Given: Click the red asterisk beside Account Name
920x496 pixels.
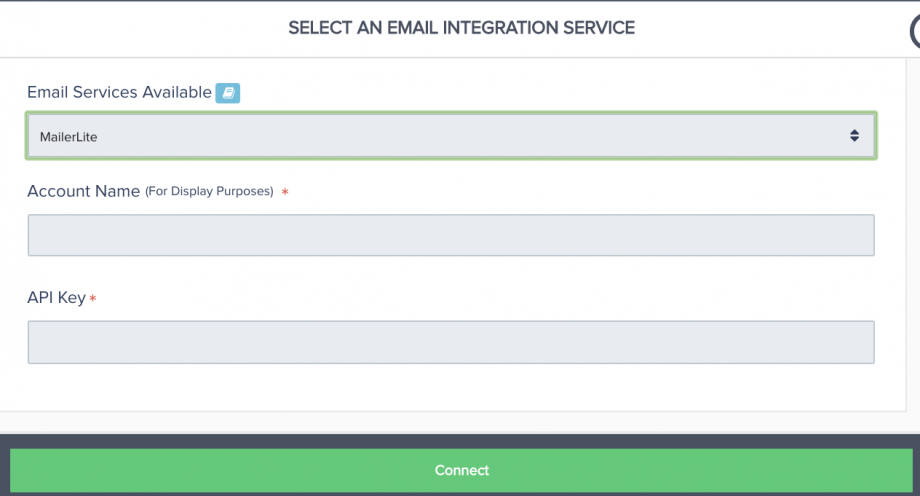Looking at the screenshot, I should pos(285,192).
